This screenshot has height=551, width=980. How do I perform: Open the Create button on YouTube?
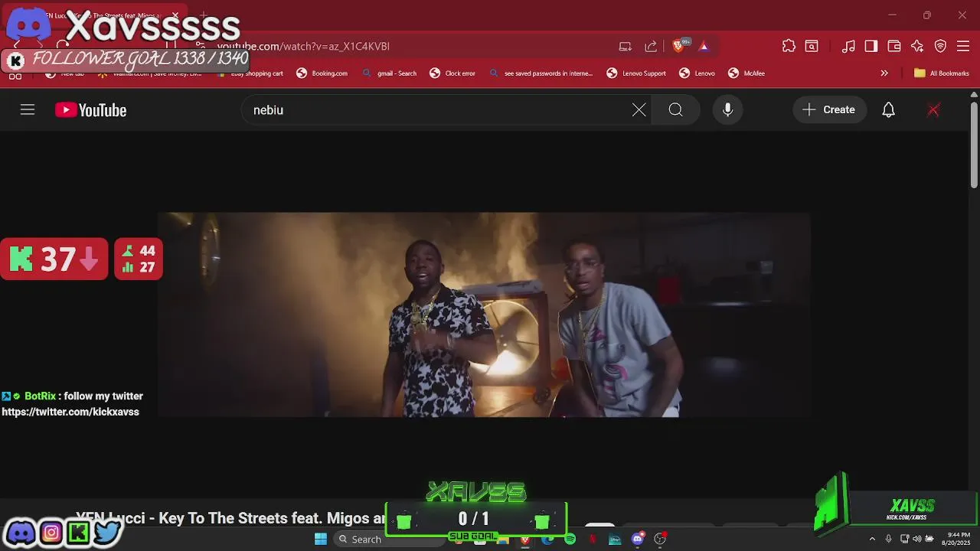[x=829, y=110]
